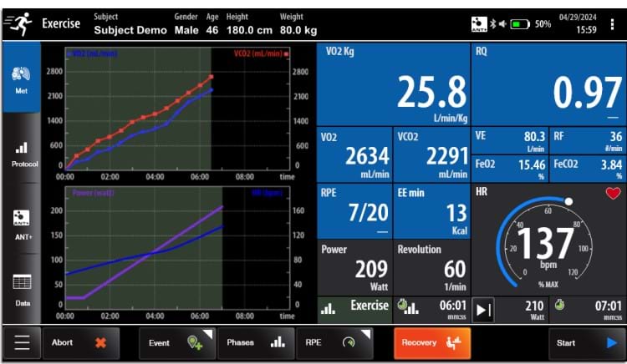Image resolution: width=627 pixels, height=364 pixels.
Task: Click the speaker volume icon
Action: click(502, 24)
